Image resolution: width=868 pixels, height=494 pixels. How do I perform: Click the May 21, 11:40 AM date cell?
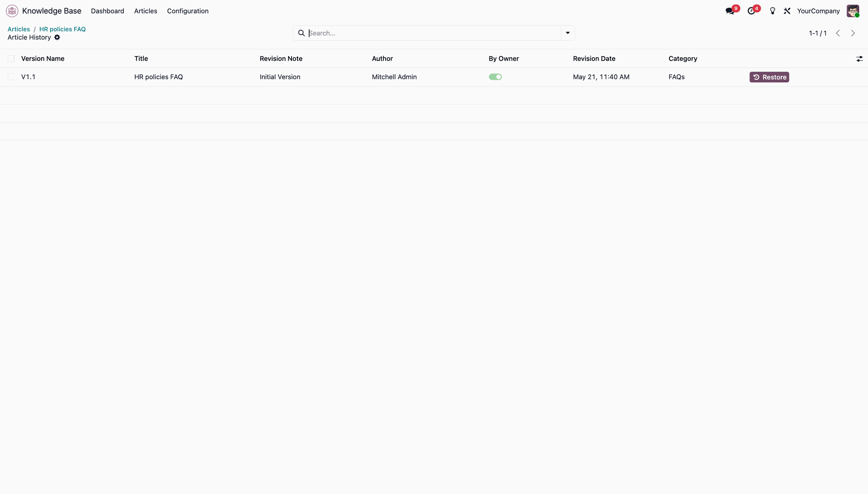point(601,77)
